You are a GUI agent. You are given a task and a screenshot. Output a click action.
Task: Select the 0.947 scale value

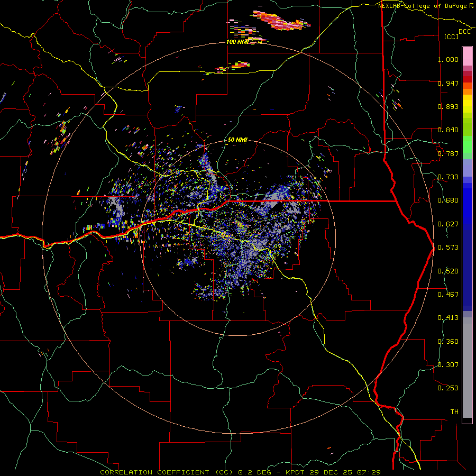pyautogui.click(x=448, y=83)
